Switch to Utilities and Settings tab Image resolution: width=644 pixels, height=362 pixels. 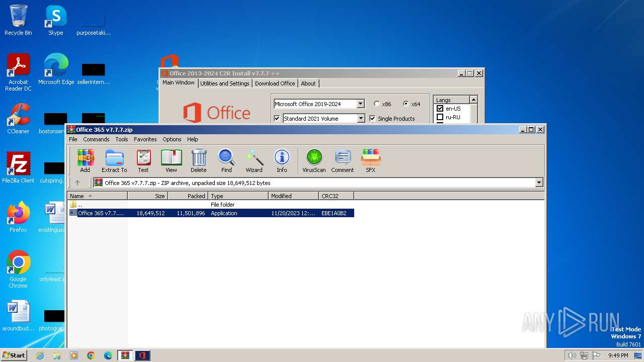[225, 83]
